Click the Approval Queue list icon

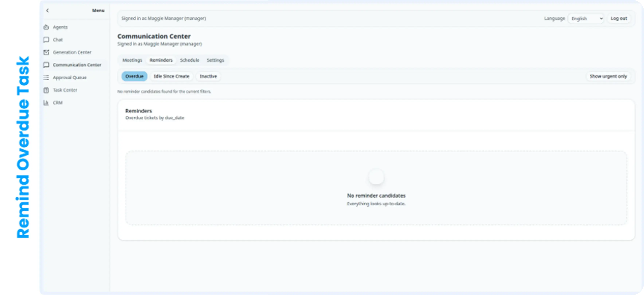[x=46, y=78]
